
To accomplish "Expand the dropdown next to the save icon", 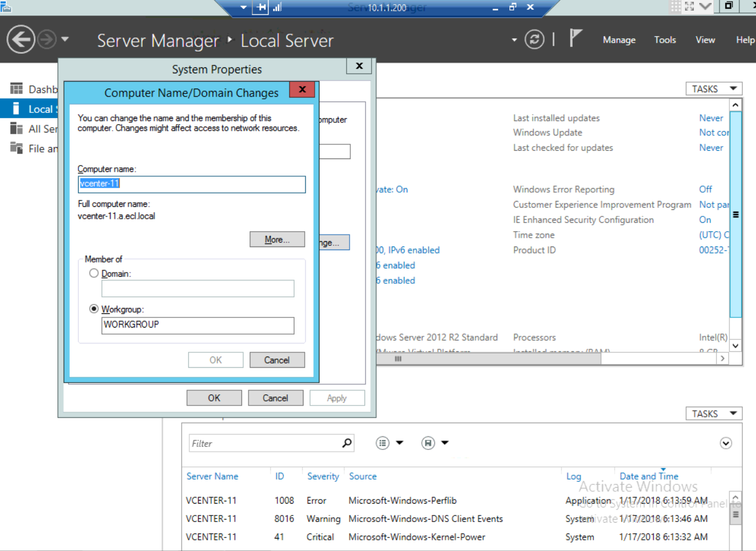I will pyautogui.click(x=445, y=443).
